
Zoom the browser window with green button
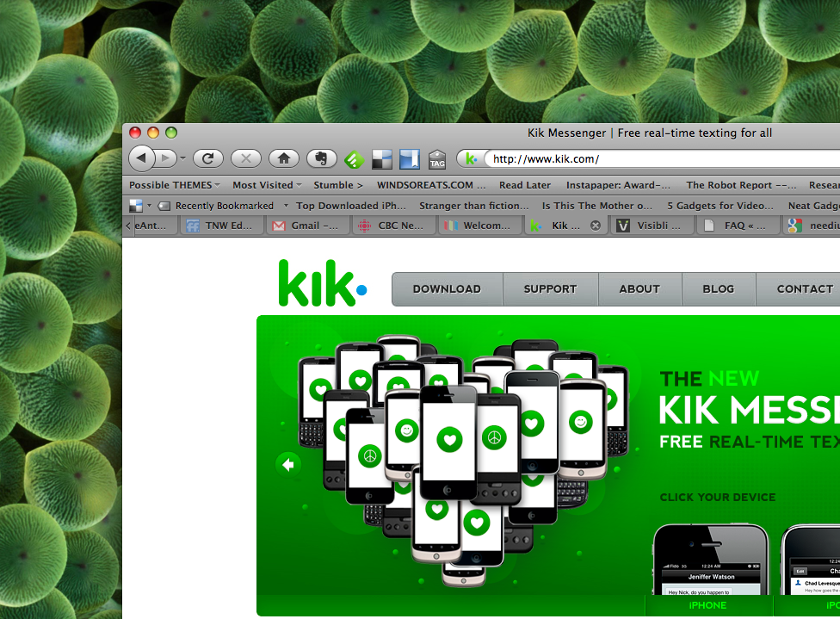tap(171, 133)
